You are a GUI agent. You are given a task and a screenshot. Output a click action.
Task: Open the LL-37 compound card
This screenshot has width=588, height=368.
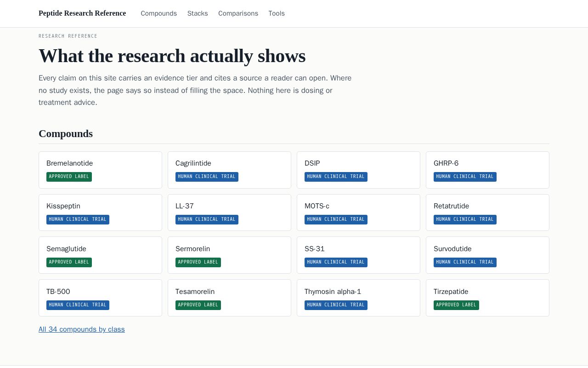[229, 213]
